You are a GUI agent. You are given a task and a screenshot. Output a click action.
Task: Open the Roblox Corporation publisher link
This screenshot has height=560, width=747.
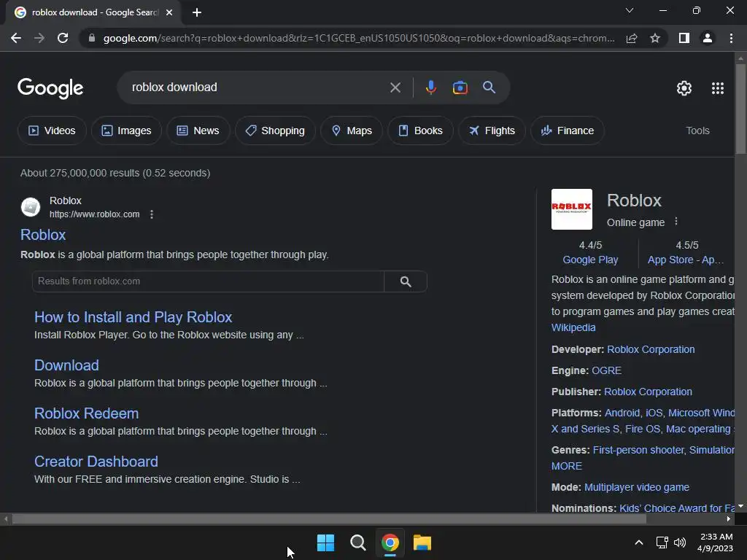pyautogui.click(x=648, y=392)
